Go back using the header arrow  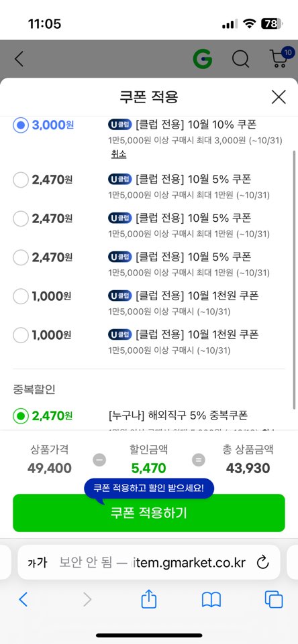point(19,60)
